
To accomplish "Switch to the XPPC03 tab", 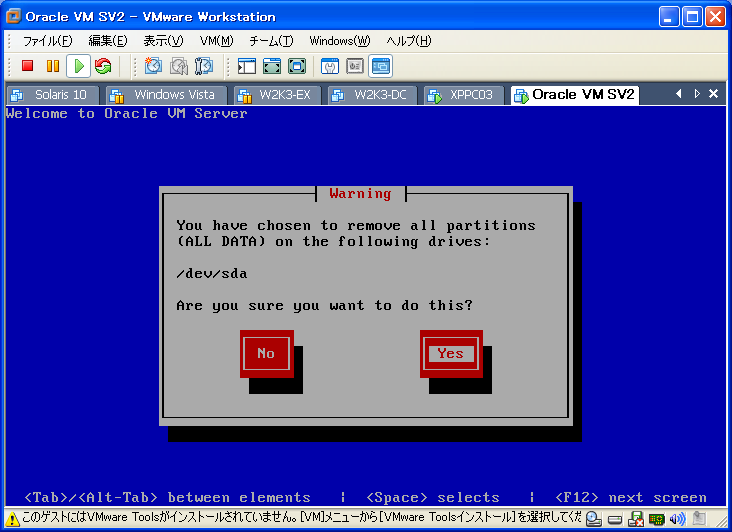I will [x=464, y=95].
